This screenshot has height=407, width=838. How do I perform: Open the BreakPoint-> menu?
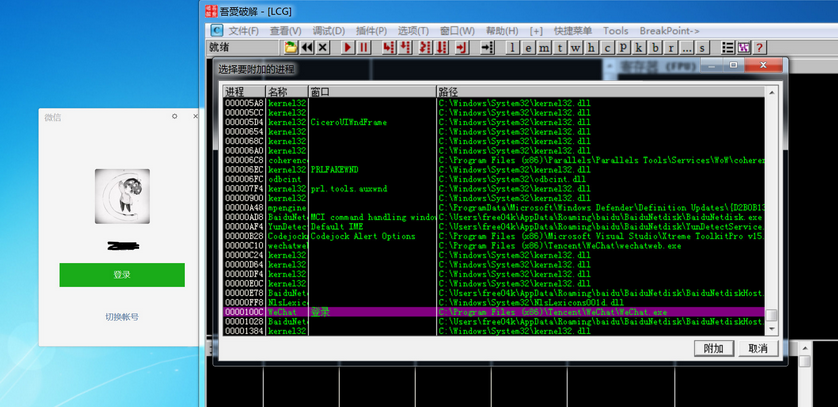670,31
